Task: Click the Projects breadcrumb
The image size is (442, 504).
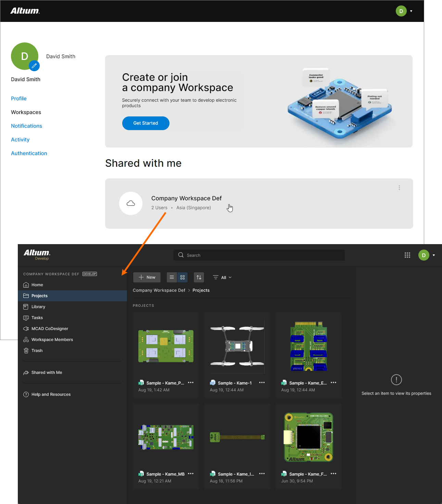Action: 201,290
